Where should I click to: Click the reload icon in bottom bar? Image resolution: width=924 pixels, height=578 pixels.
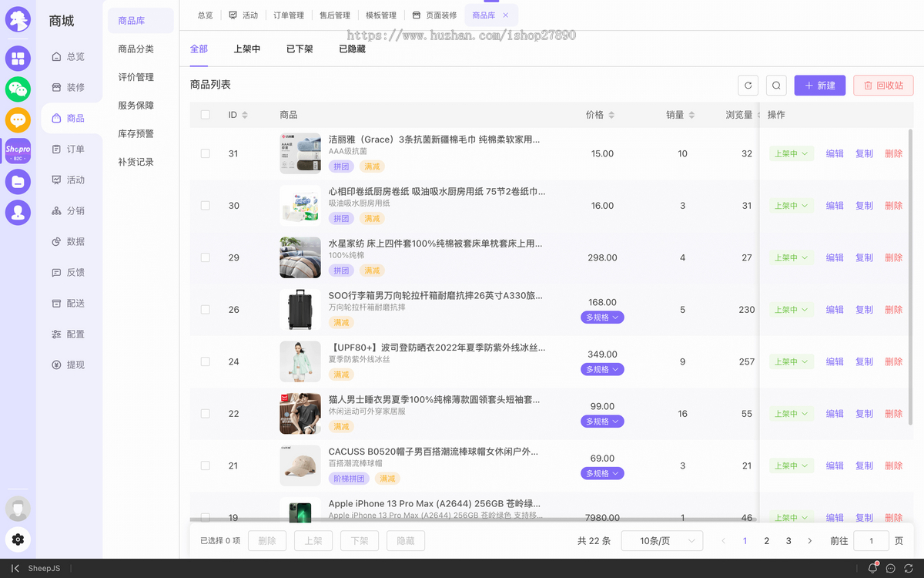(909, 568)
